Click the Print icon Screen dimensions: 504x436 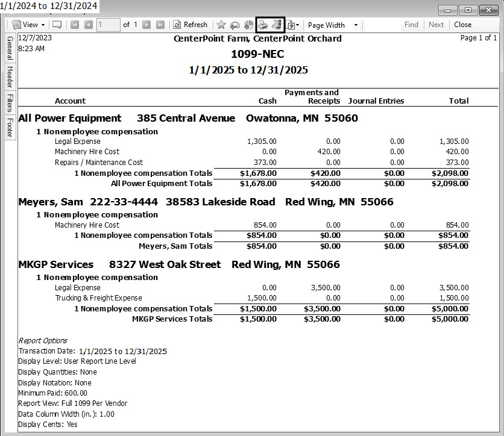click(263, 25)
